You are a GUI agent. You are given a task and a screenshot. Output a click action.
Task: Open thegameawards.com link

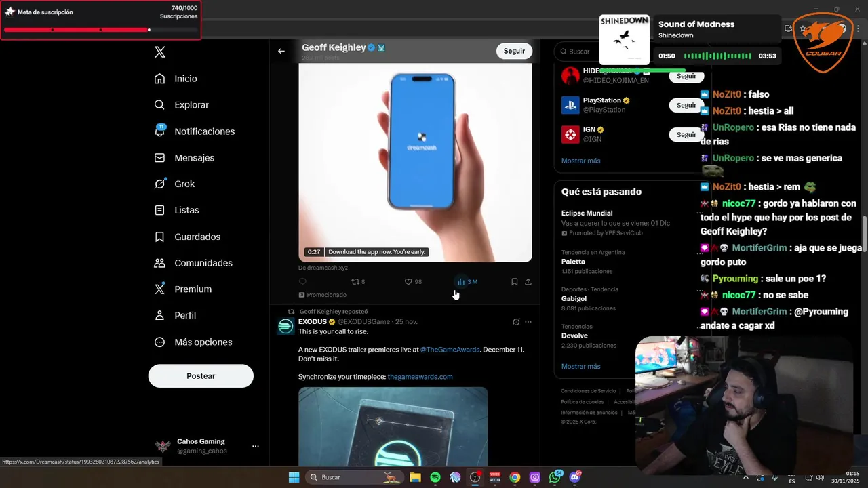point(420,377)
